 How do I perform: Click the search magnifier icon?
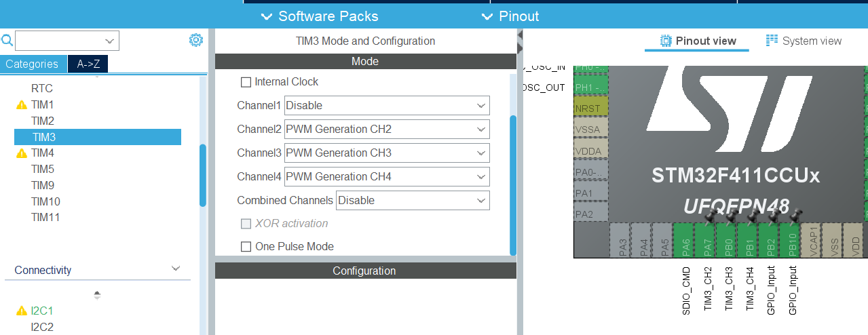coord(7,40)
